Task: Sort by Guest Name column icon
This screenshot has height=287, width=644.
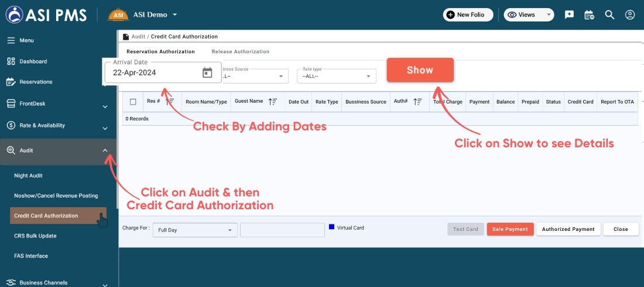Action: pyautogui.click(x=273, y=102)
